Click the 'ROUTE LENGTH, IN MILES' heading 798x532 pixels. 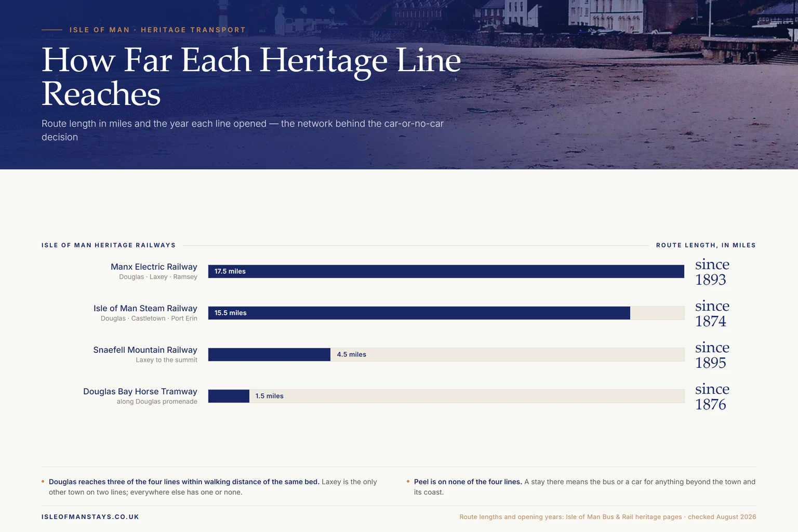point(706,245)
